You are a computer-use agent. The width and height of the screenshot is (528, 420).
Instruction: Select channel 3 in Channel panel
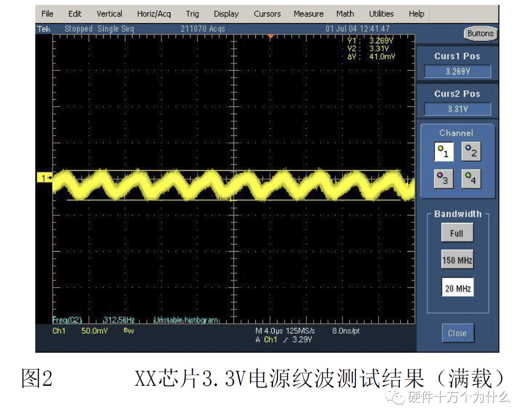(x=443, y=179)
